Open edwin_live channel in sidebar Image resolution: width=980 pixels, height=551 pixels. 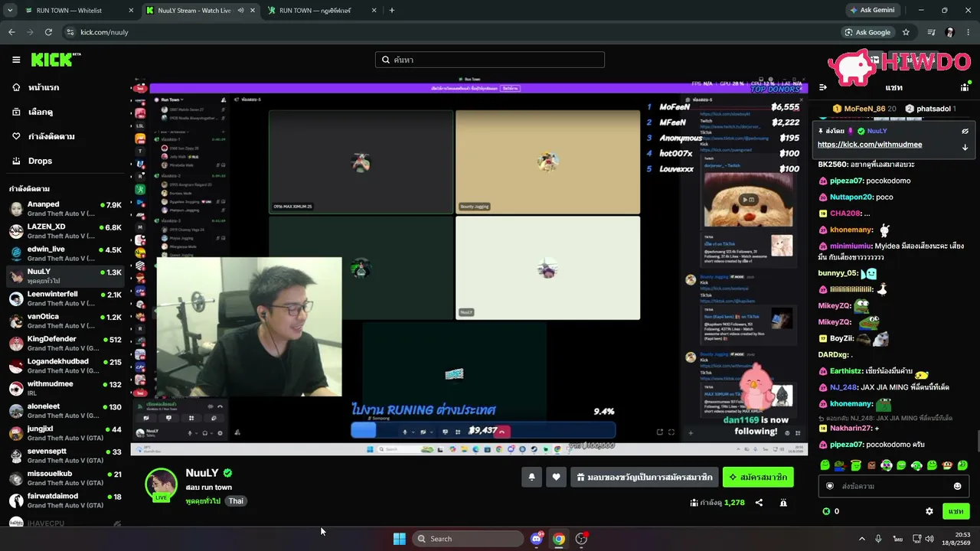[65, 253]
